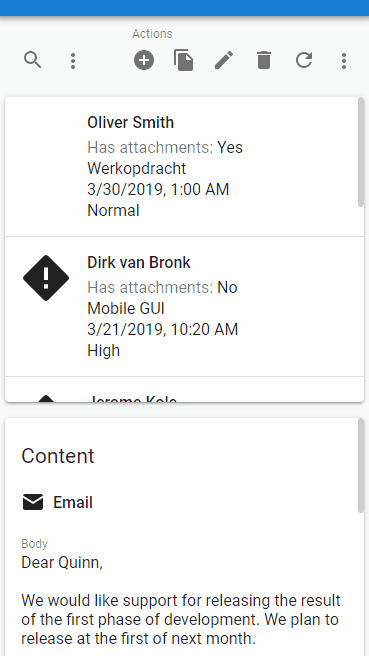Viewport: 369px width, 656px height.
Task: Click the high priority diamond icon beside Dirk van Bronk
Action: tap(46, 278)
